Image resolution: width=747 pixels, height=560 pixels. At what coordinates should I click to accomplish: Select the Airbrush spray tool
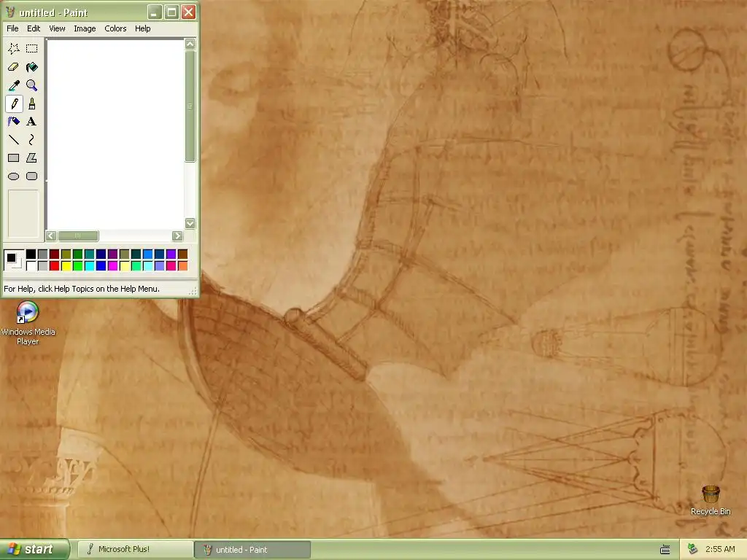pyautogui.click(x=14, y=122)
